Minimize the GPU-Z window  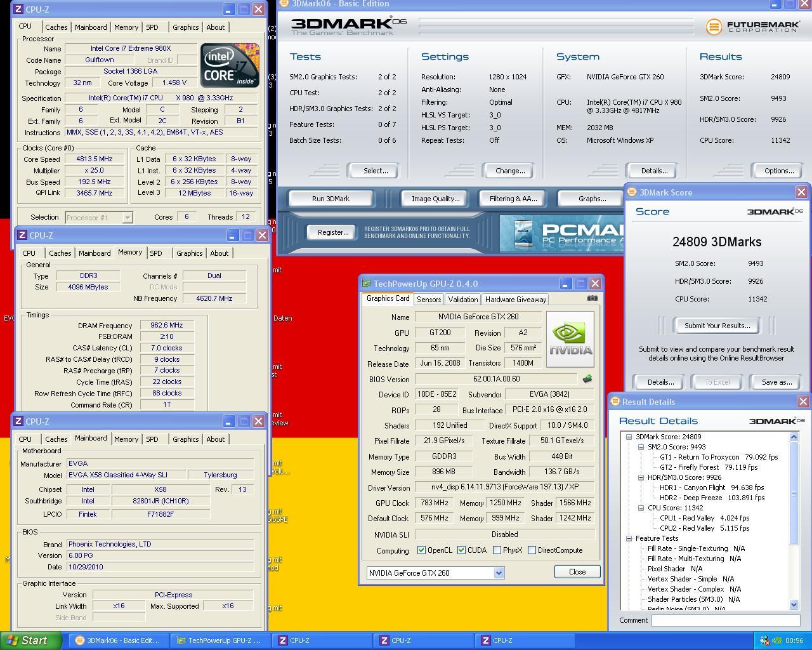click(x=565, y=283)
